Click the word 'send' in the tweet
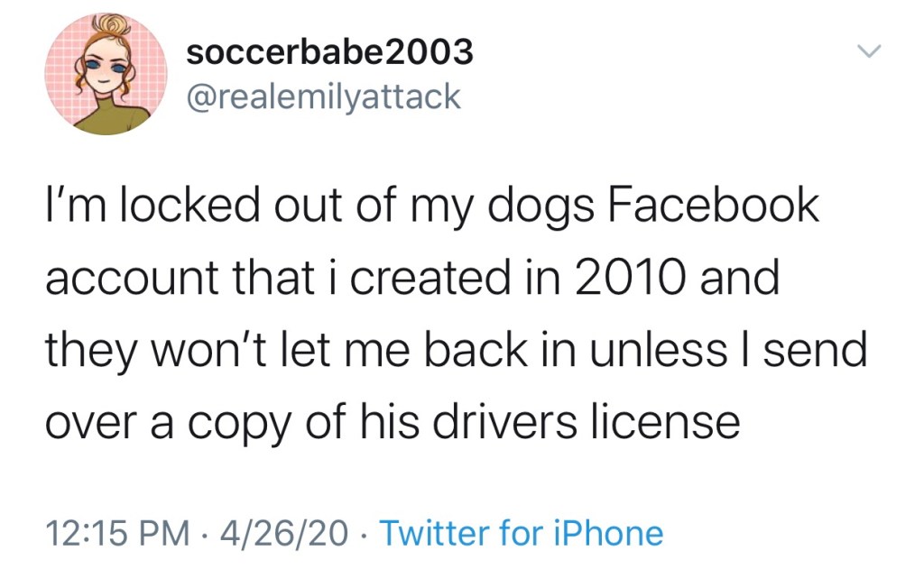Image resolution: width=924 pixels, height=578 pixels. click(x=816, y=349)
